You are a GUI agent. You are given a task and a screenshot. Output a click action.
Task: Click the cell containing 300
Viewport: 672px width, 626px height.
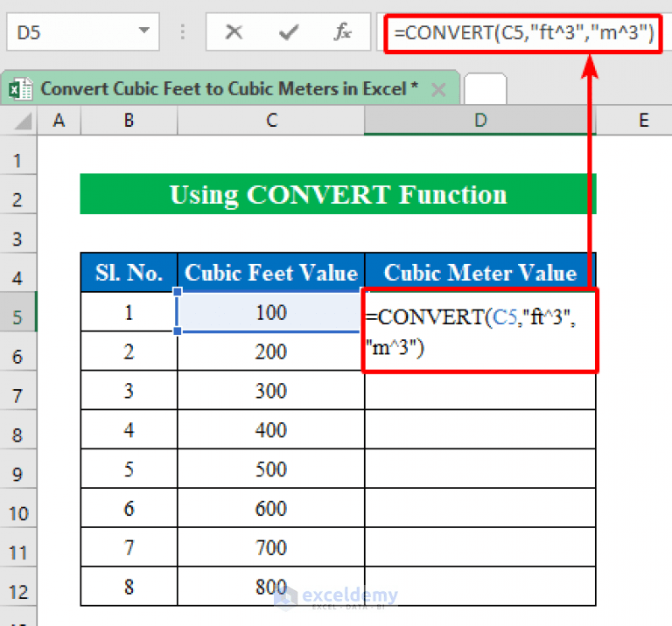[271, 391]
